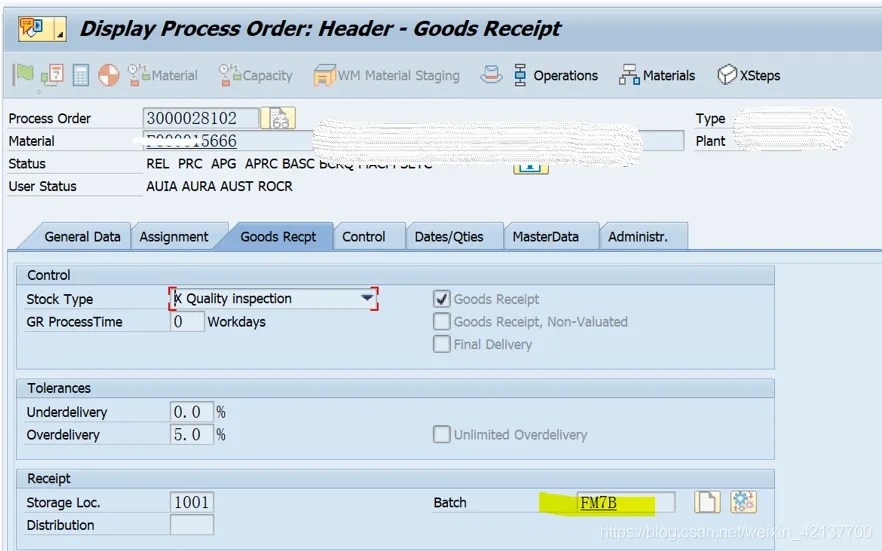The height and width of the screenshot is (551, 882).
Task: Click the GR ProcessTime field
Action: point(187,322)
